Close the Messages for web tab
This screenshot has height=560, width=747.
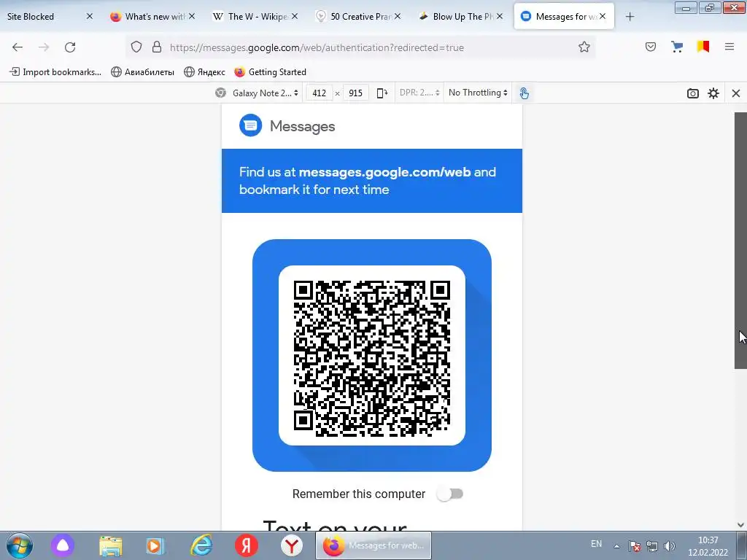pyautogui.click(x=603, y=16)
